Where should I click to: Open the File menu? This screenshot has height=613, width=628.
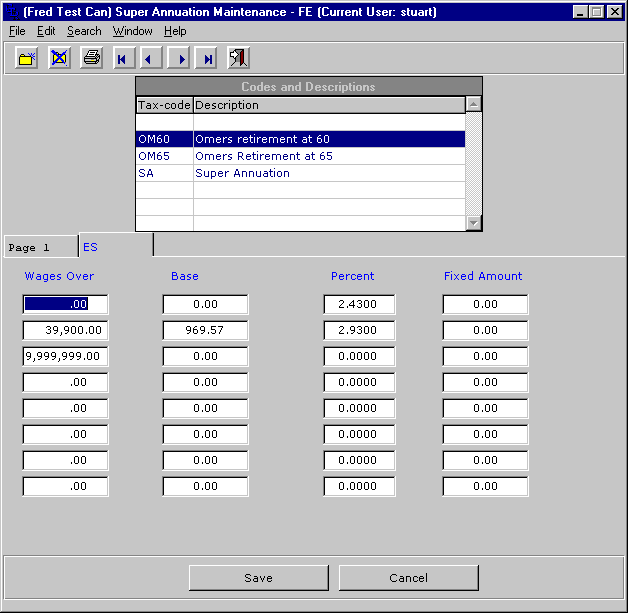(17, 32)
